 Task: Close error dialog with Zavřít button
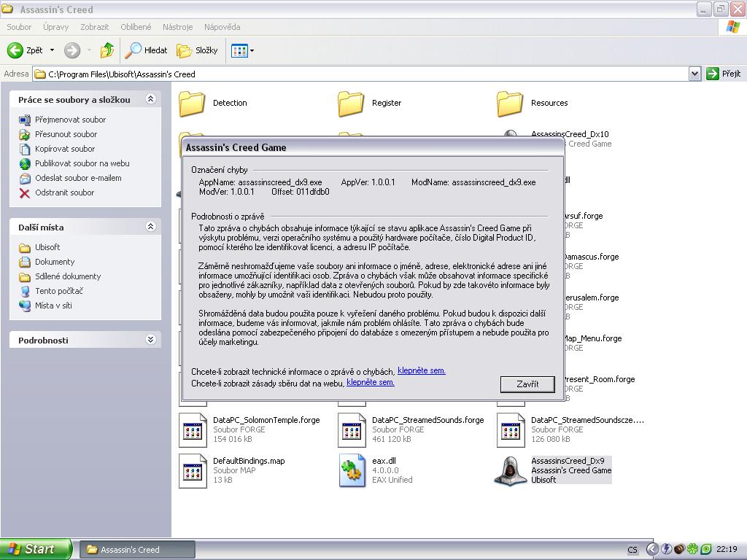click(527, 384)
